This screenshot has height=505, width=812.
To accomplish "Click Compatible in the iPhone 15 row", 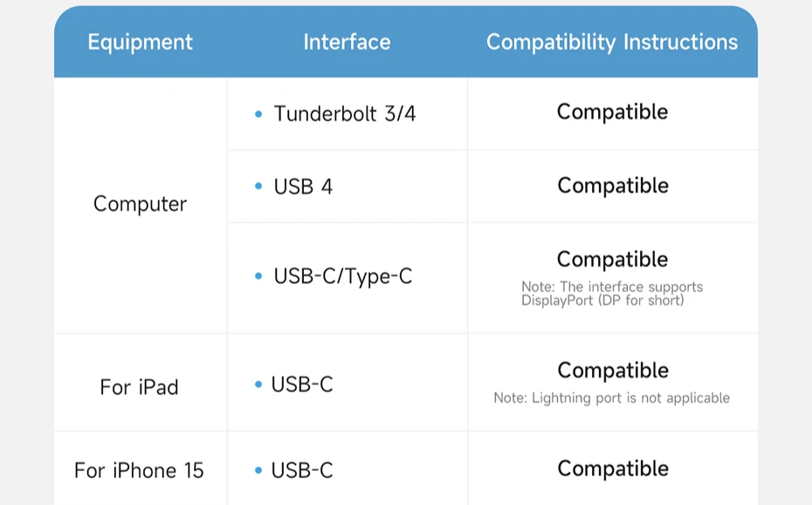I will point(613,469).
